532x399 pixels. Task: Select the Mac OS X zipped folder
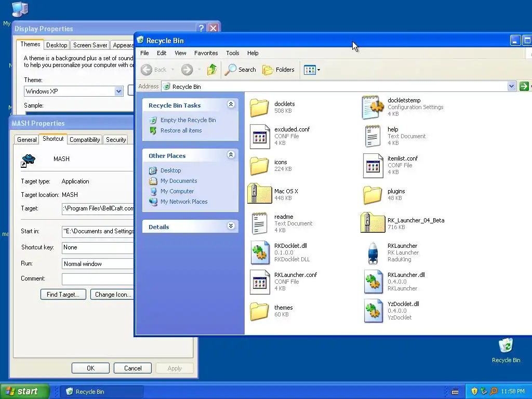click(260, 193)
